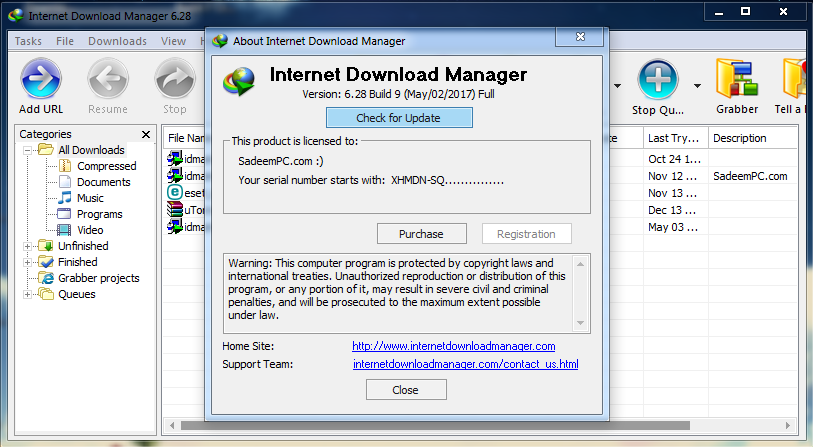The image size is (813, 447).
Task: Maximize the Internet Download Manager window
Action: [x=745, y=11]
